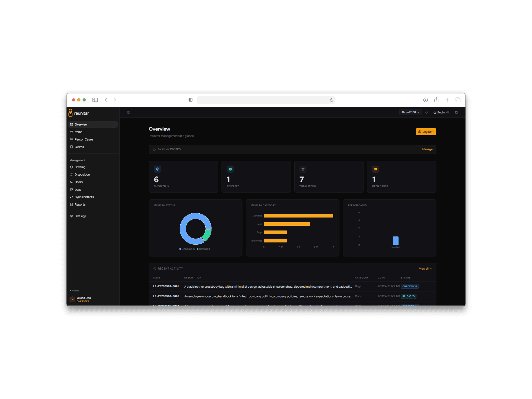Toggle the light/dark theme sun icon

[456, 112]
